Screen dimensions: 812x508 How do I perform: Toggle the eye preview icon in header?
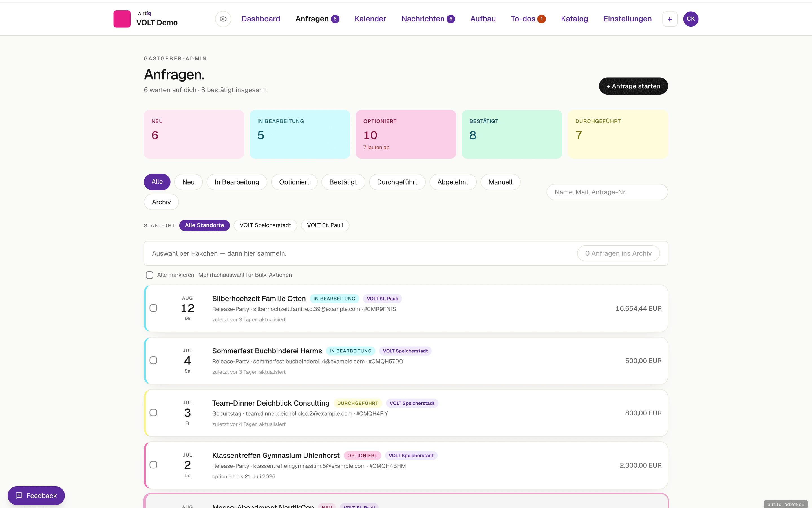(223, 19)
